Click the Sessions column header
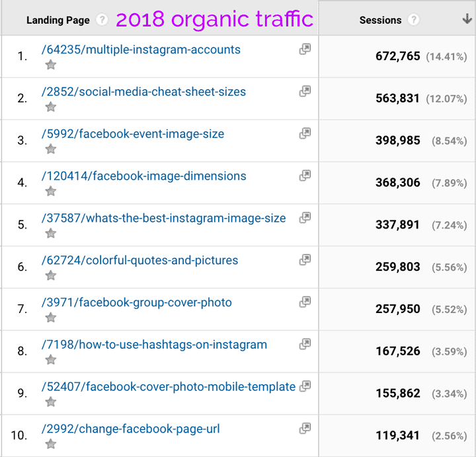 point(380,20)
